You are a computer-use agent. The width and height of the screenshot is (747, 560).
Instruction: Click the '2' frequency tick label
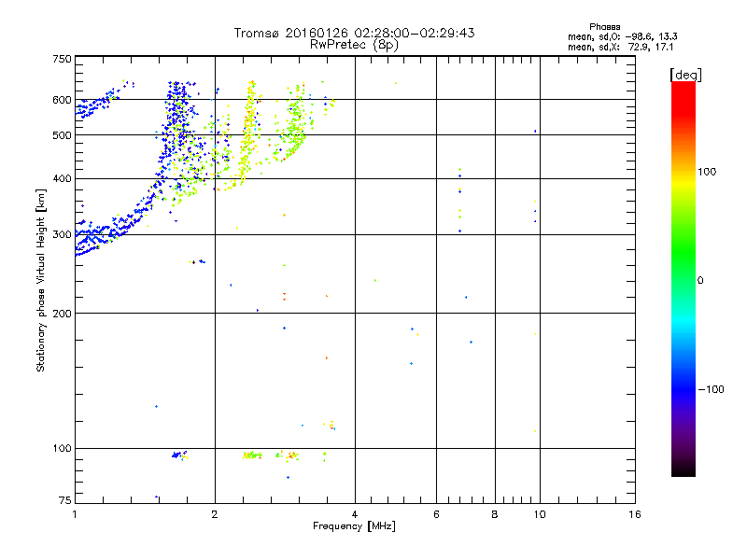pos(215,514)
